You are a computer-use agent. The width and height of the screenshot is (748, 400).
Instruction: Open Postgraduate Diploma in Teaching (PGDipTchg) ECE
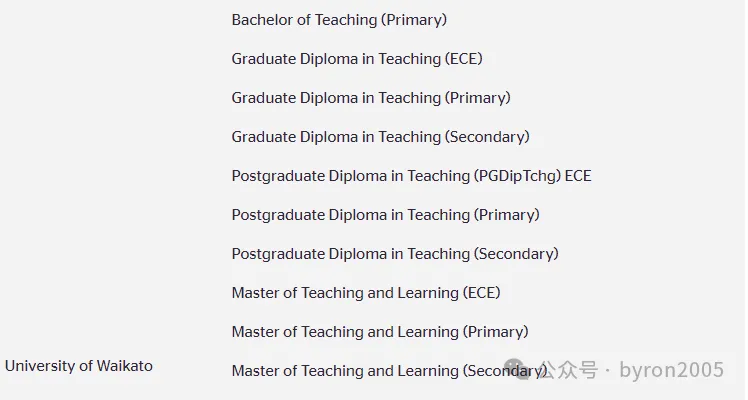(411, 176)
